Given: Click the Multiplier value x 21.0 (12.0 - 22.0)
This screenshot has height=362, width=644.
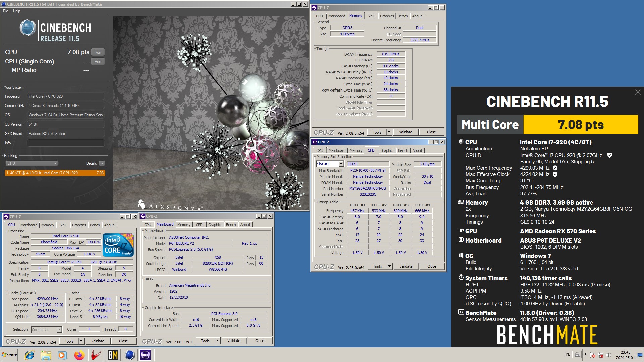Looking at the screenshot, I should tap(47, 305).
